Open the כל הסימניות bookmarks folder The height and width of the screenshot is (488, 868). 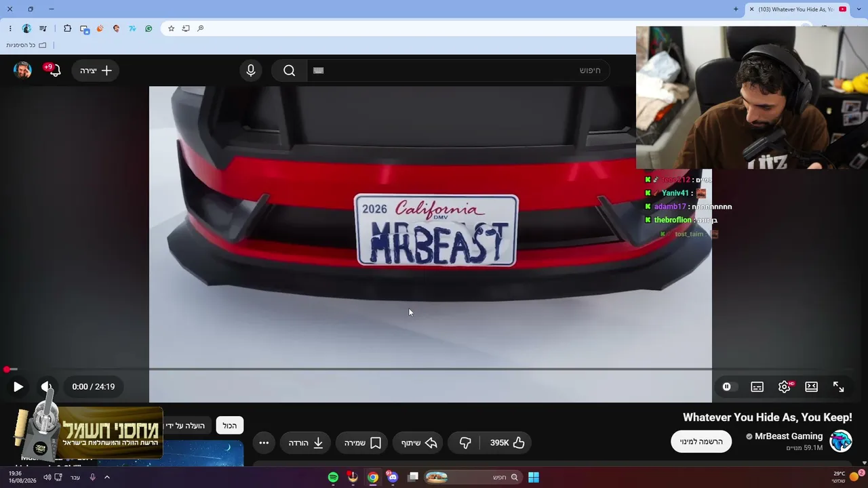pyautogui.click(x=26, y=45)
